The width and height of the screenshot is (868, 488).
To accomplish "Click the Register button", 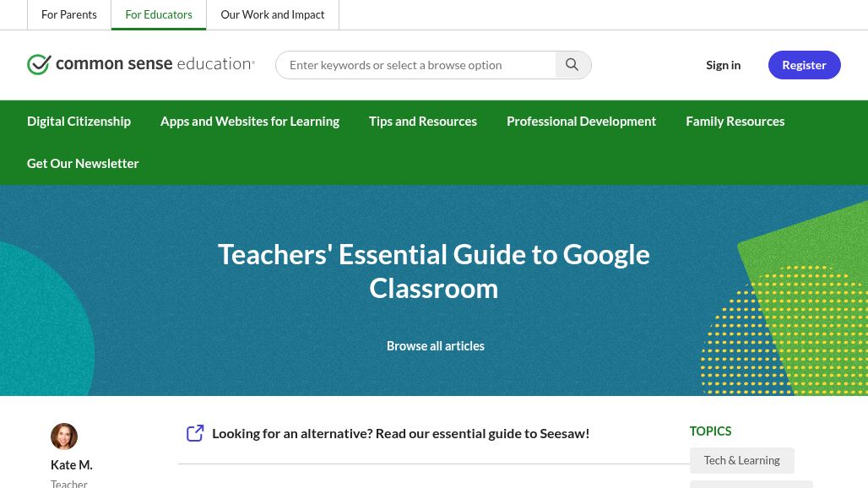I will (x=805, y=65).
